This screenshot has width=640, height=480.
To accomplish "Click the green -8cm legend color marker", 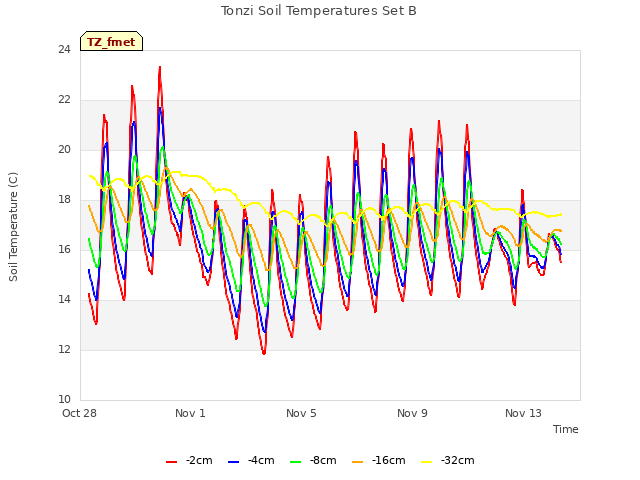I will coord(296,462).
